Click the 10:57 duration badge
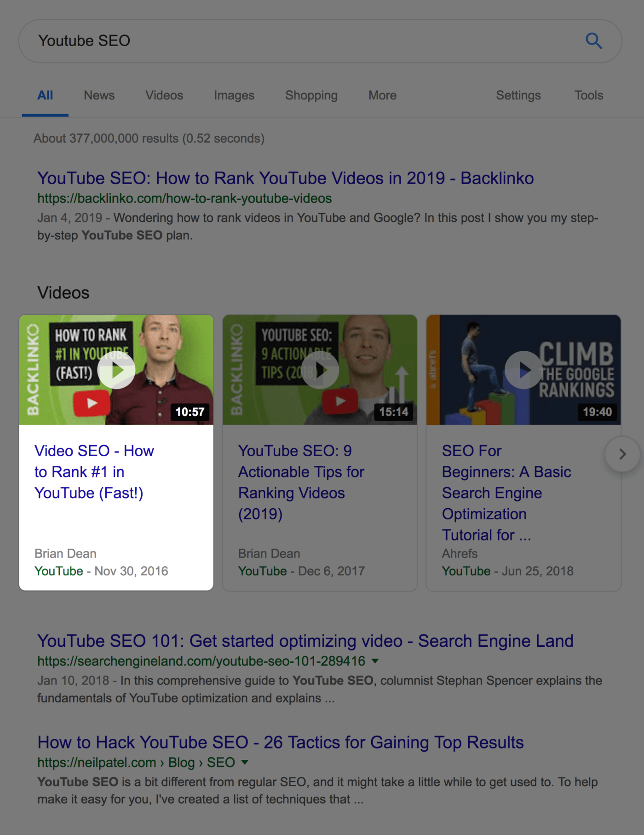The width and height of the screenshot is (644, 835). coord(190,412)
